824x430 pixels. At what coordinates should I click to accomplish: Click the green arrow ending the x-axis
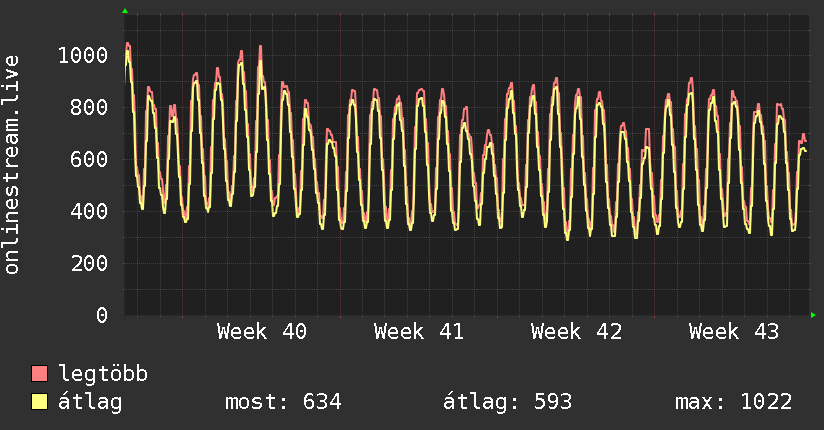(813, 315)
